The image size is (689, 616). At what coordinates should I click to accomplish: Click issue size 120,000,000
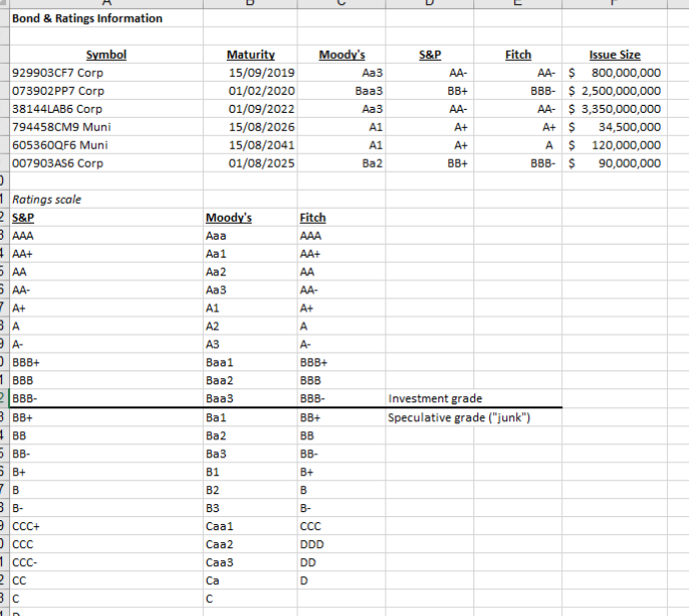point(615,145)
